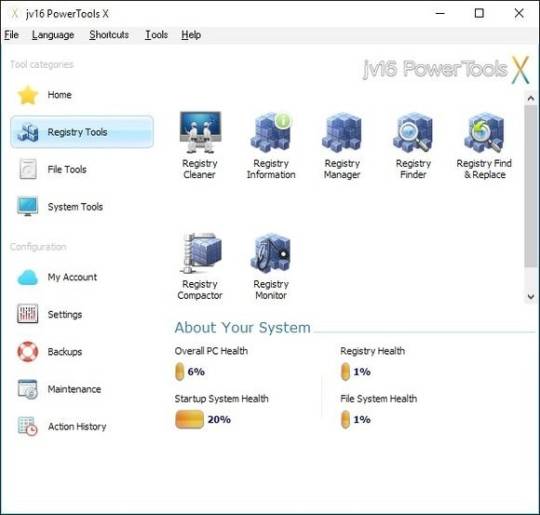Maximize the jv16 PowerTools X window
Viewport: 540px width, 515px height.
(x=479, y=13)
